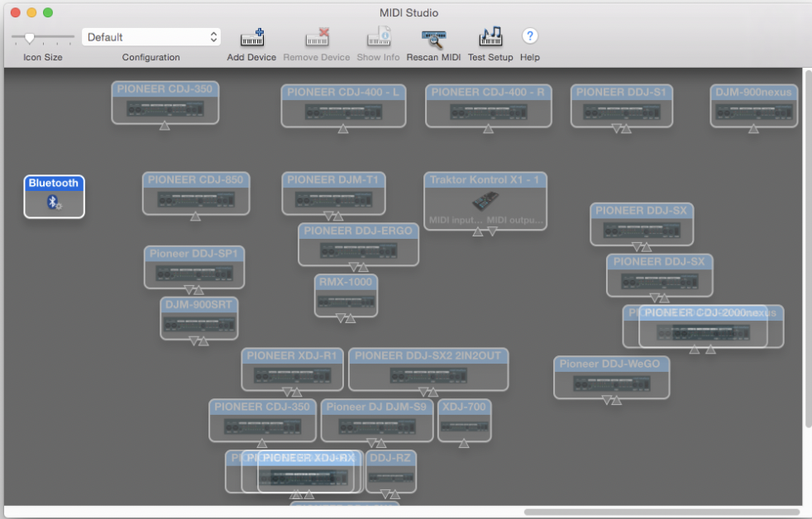Click the green zoom window button
This screenshot has width=812, height=519.
48,12
